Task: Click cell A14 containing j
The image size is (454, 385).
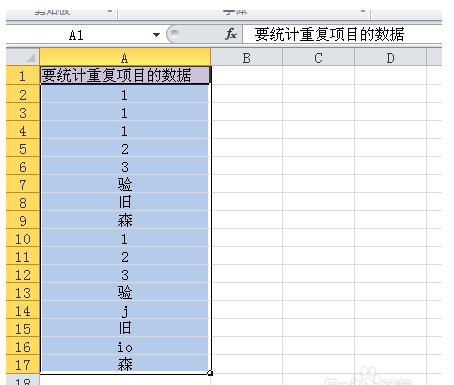Action: pyautogui.click(x=125, y=310)
